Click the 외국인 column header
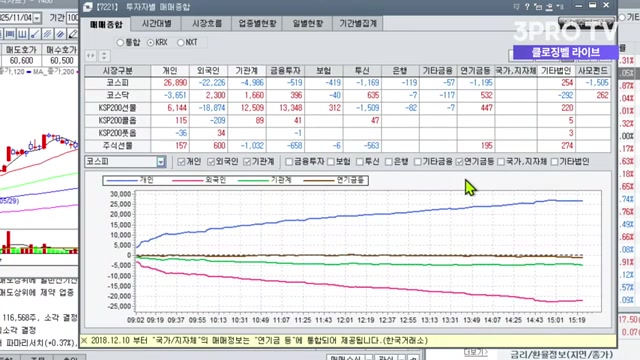Screen dimensions: 640x360 pos(208,71)
